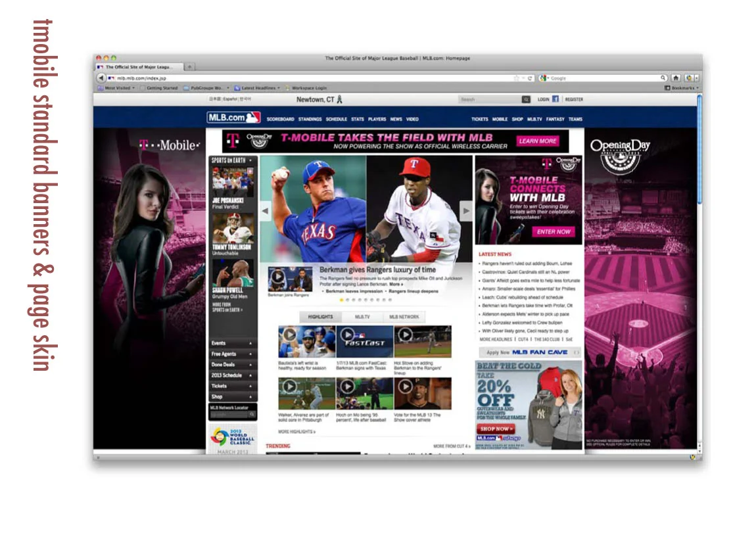Click the Learn More banner button
The width and height of the screenshot is (756, 539).
point(538,141)
